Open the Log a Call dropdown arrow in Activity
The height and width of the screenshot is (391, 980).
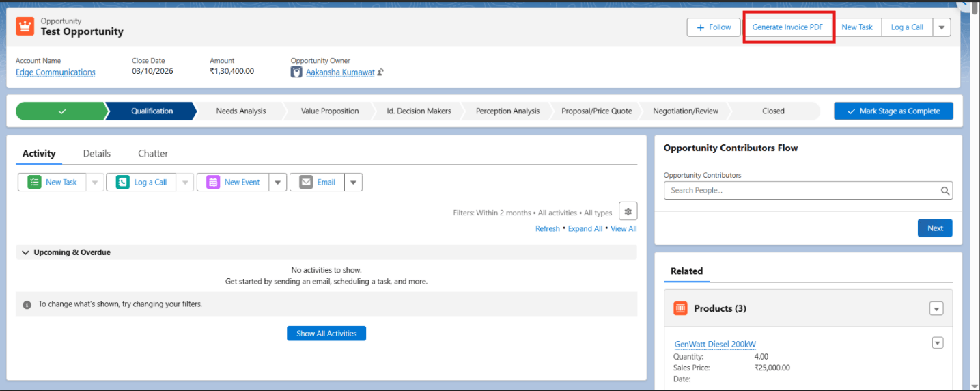(x=185, y=183)
